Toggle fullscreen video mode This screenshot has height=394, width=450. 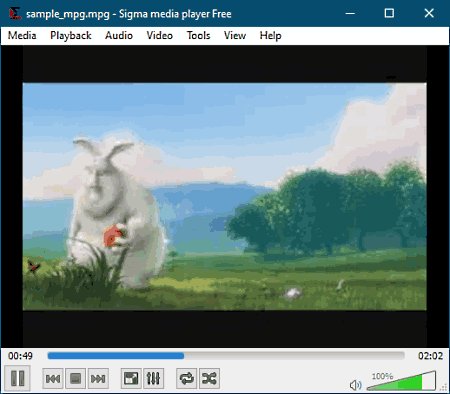click(131, 378)
